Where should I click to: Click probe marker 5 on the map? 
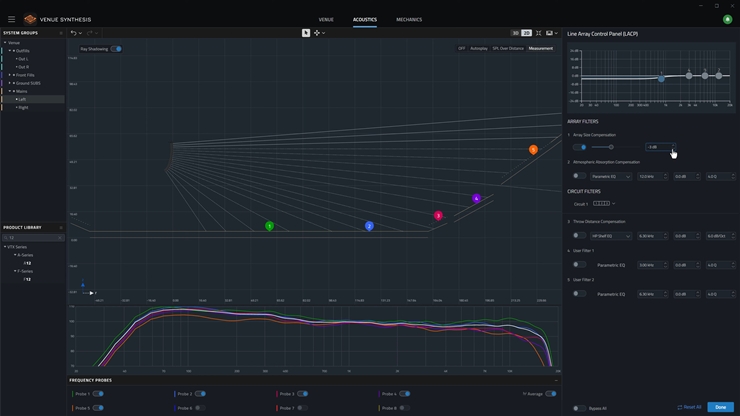533,150
